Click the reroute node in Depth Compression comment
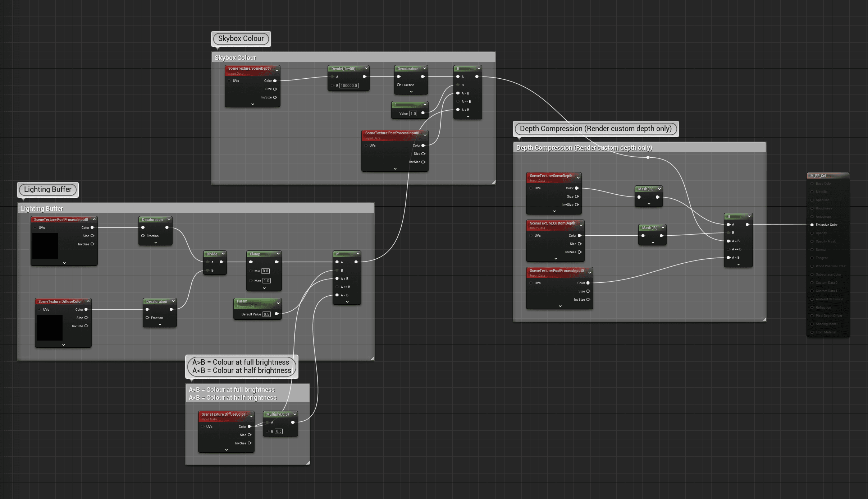Screen dimensions: 868x499 [648, 157]
